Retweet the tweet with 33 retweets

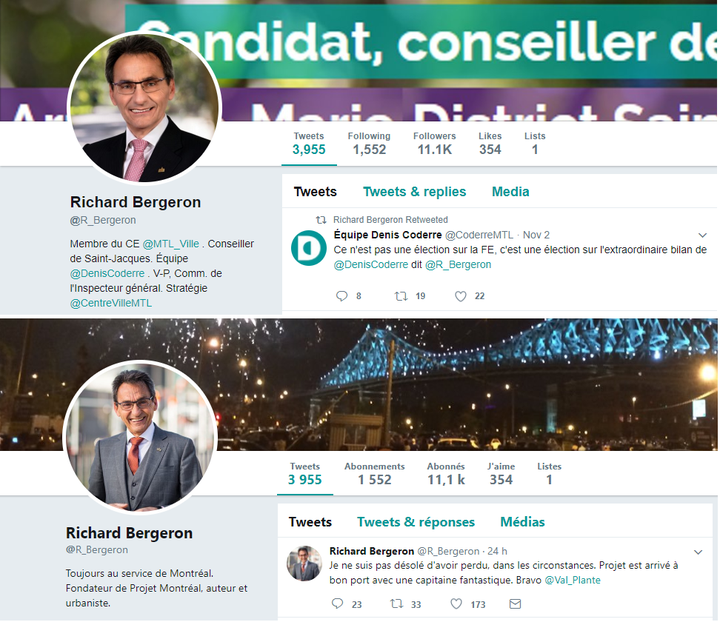[396, 604]
